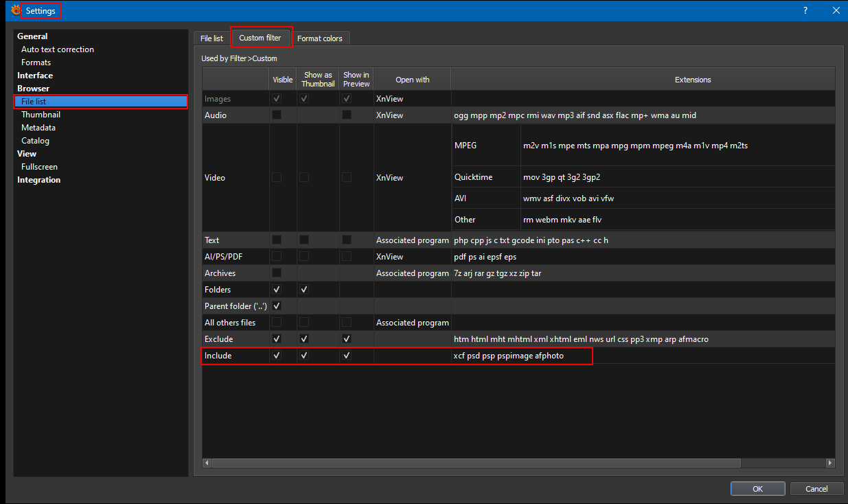Enable Visible checkbox for Archives row

click(x=277, y=273)
